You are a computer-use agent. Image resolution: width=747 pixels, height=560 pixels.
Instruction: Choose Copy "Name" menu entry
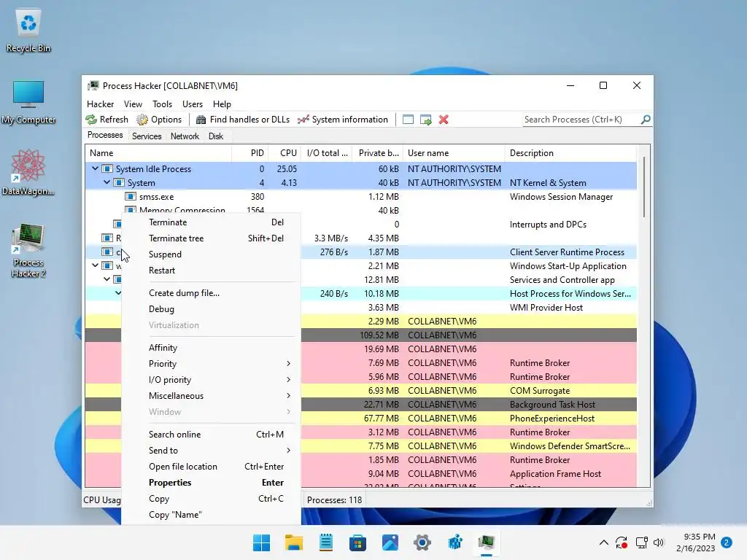(211, 515)
